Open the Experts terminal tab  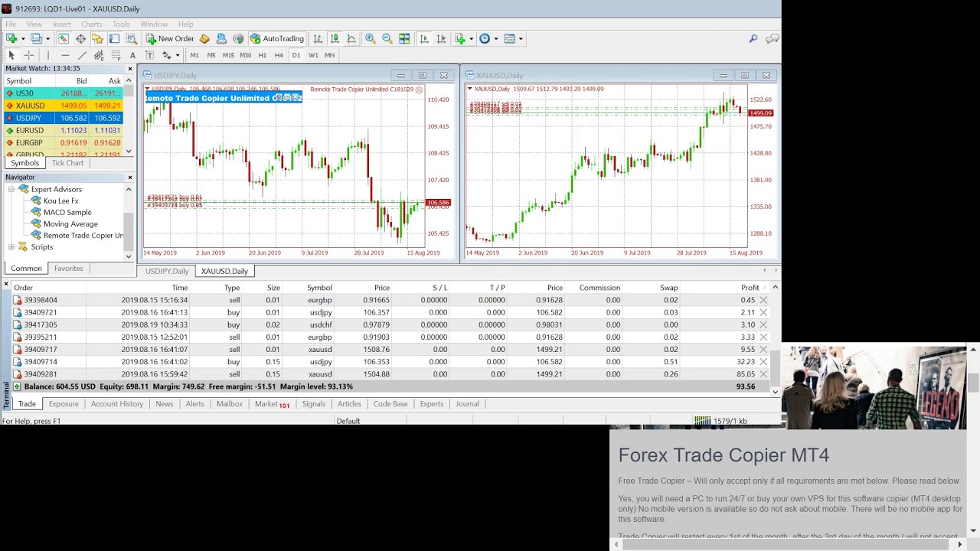pos(431,404)
